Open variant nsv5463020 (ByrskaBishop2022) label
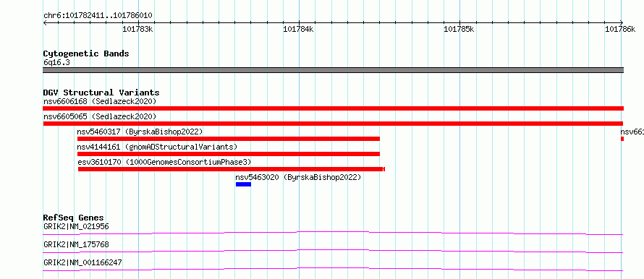The height and width of the screenshot is (279, 644). click(298, 177)
